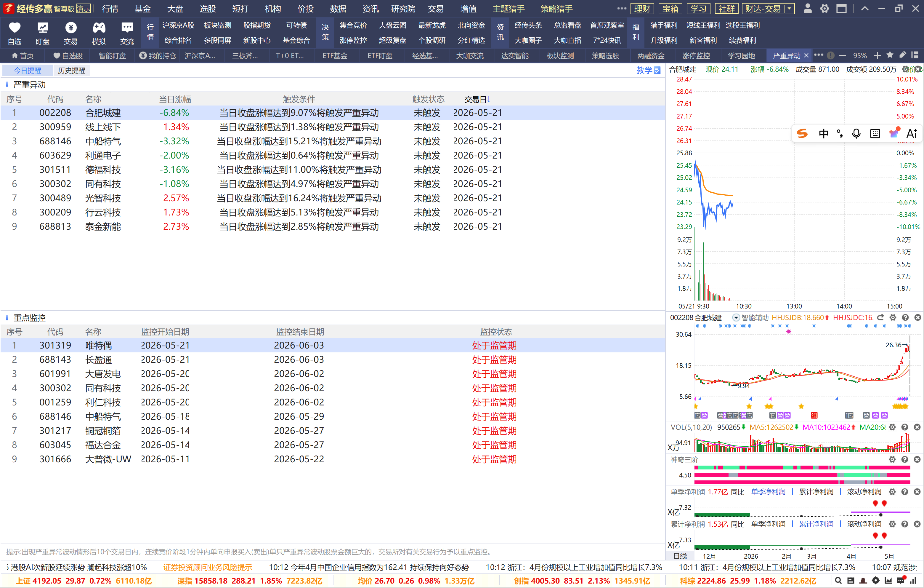924x588 pixels.
Task: Toggle the input method microphone icon
Action: click(856, 133)
